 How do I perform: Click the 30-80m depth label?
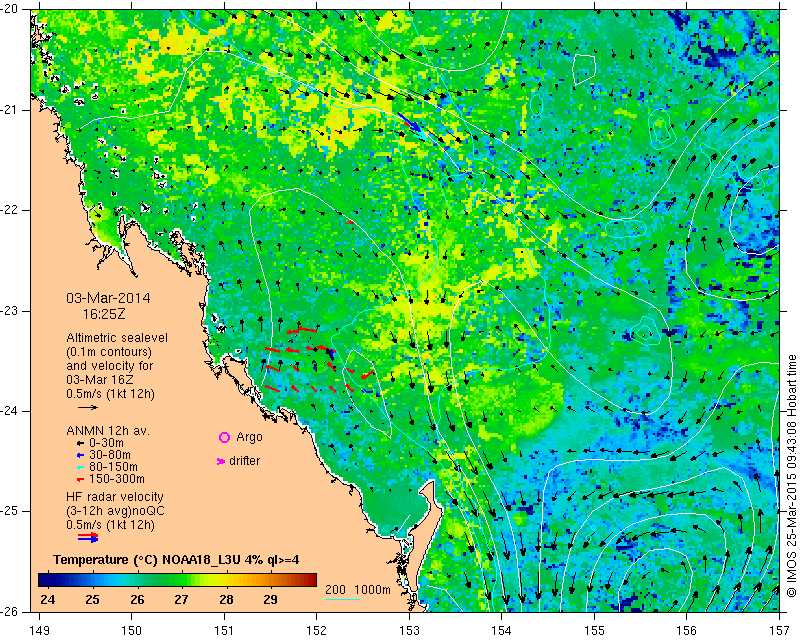[x=110, y=455]
